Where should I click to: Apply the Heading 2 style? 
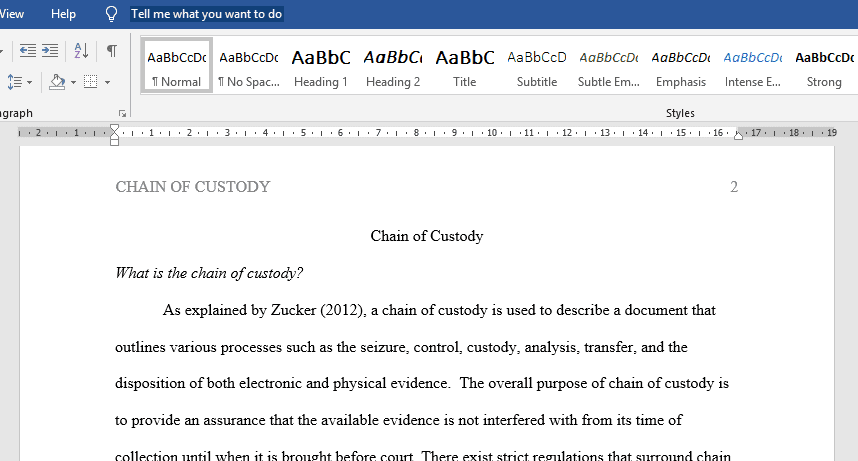click(x=393, y=66)
